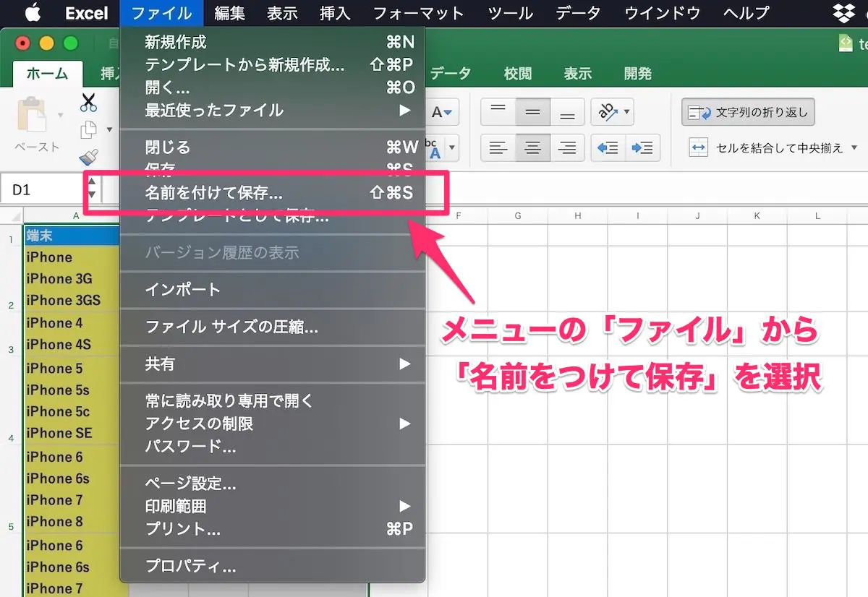Click the center text icon
Screen dimensions: 868x597
point(533,148)
